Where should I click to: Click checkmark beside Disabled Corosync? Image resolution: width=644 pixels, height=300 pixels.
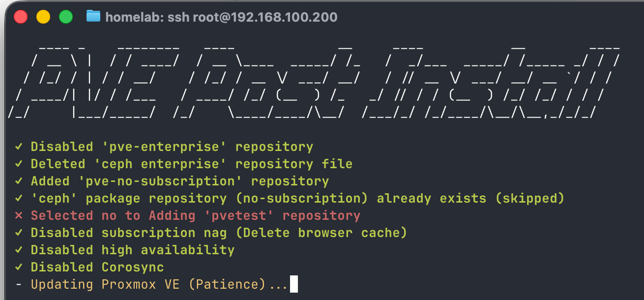click(x=19, y=267)
